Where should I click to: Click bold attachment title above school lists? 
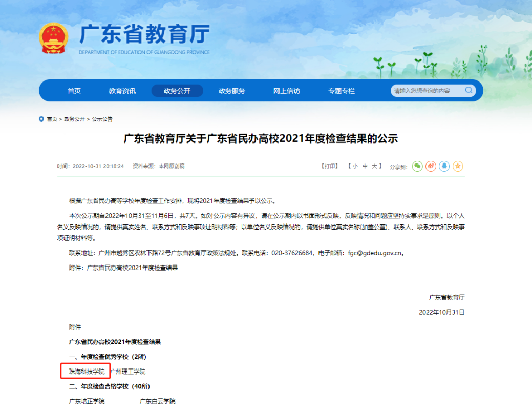click(x=115, y=342)
